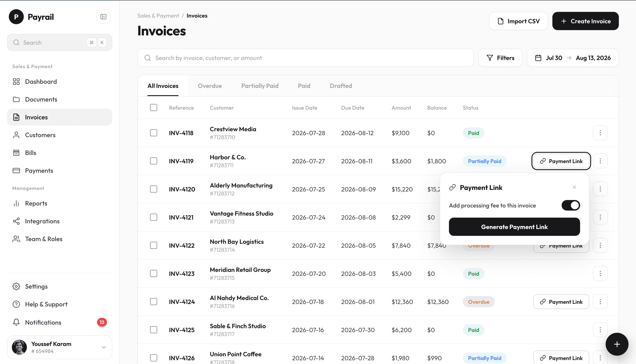
Task: Collapse the sidebar panel icon
Action: [x=103, y=17]
